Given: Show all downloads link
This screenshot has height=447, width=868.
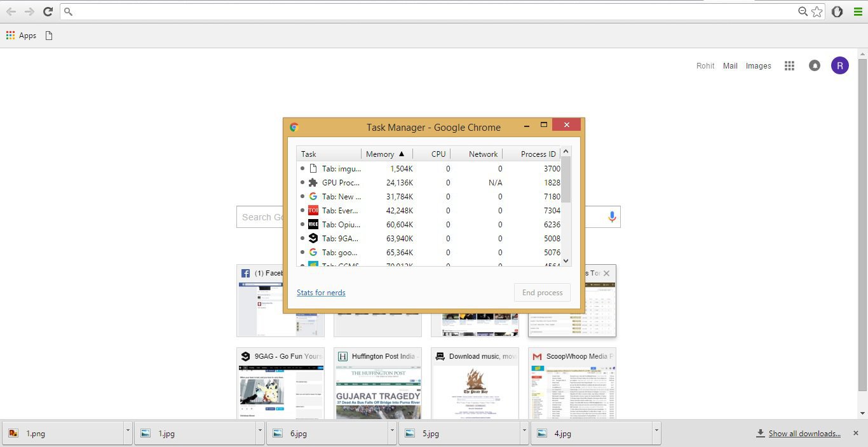Looking at the screenshot, I should [x=804, y=434].
